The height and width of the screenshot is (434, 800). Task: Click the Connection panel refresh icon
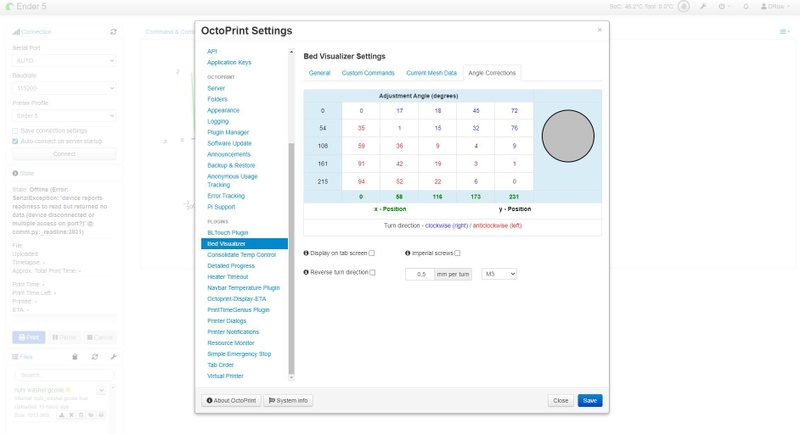(113, 32)
